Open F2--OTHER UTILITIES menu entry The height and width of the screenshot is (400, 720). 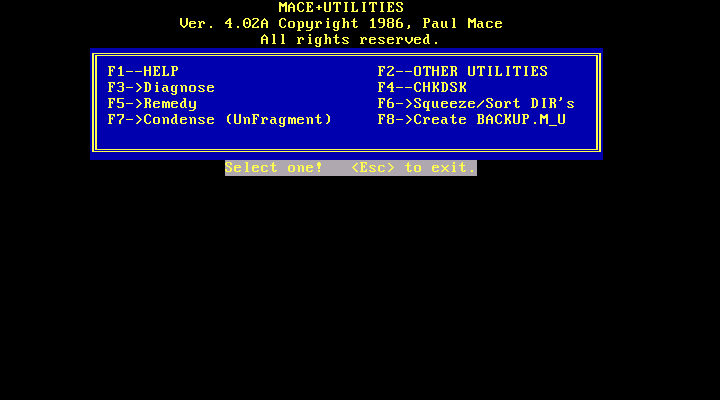462,72
